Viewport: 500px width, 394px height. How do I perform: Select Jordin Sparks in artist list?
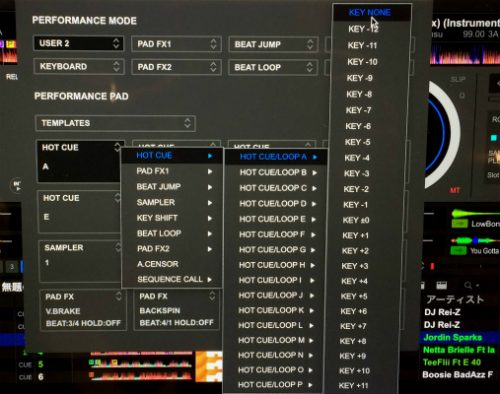tap(452, 337)
